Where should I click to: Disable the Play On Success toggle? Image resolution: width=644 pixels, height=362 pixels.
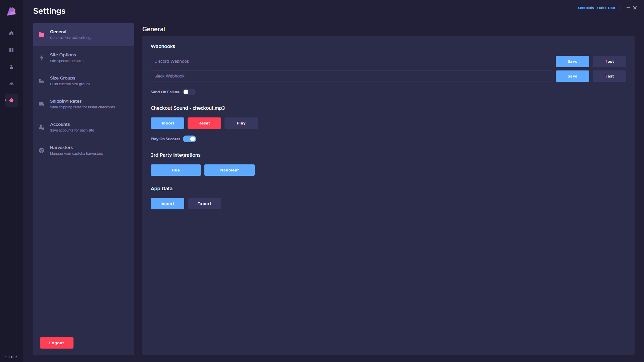(x=190, y=139)
